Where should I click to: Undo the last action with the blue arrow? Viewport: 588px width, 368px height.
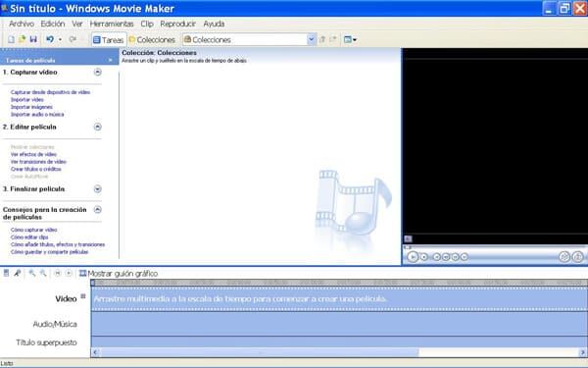tap(50, 39)
